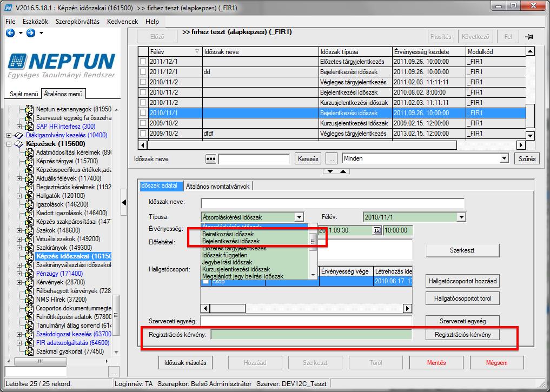Open the File menu
The height and width of the screenshot is (392, 550).
pos(10,22)
